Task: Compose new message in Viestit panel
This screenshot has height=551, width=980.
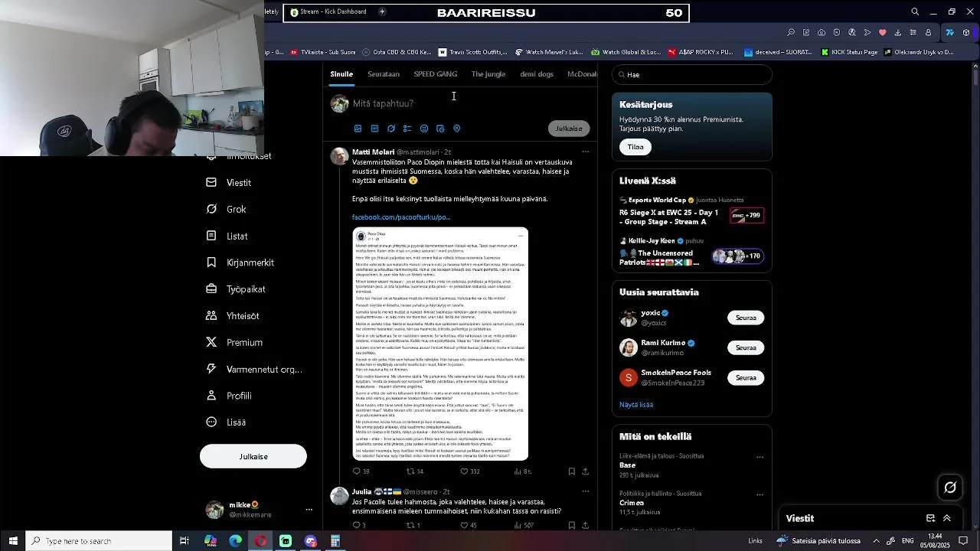Action: (930, 518)
